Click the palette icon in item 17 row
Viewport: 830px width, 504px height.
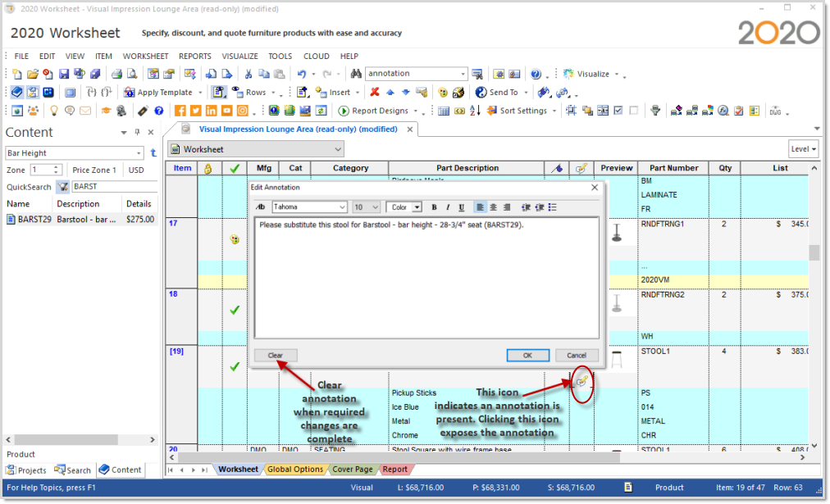[x=235, y=239]
